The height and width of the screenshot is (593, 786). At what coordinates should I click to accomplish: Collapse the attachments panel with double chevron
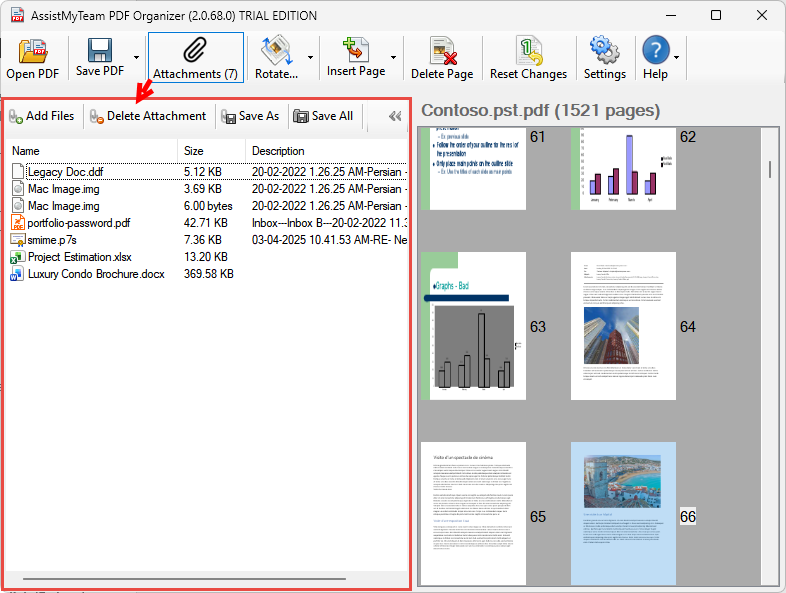[x=394, y=116]
